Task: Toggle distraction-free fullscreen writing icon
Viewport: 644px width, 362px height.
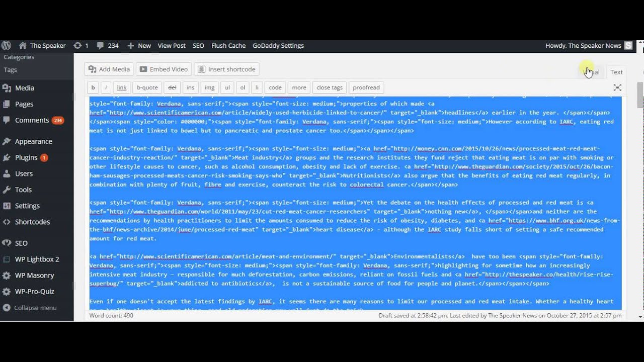Action: pos(617,87)
